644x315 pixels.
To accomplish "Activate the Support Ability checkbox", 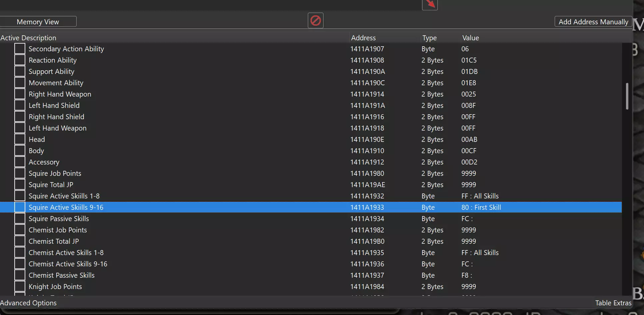I will coord(20,71).
